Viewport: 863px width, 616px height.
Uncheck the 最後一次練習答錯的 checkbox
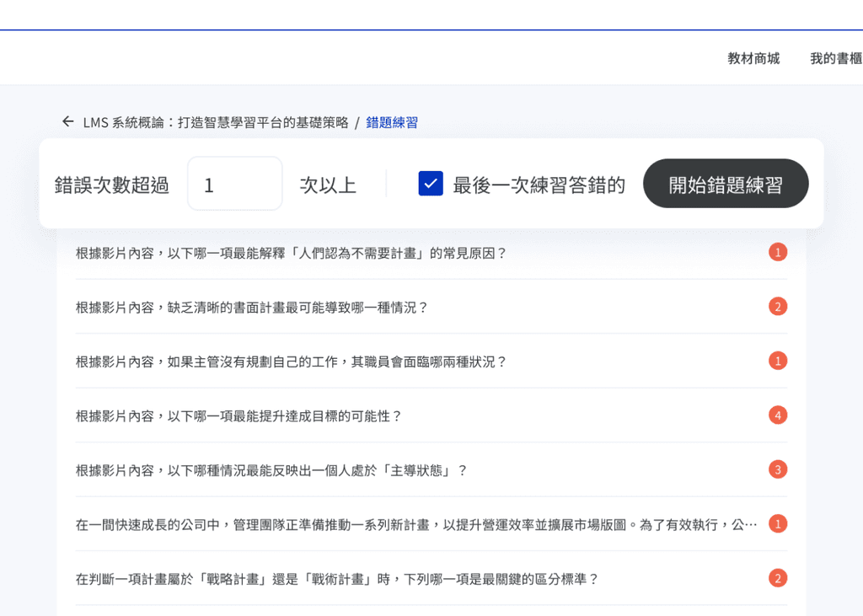pyautogui.click(x=431, y=184)
